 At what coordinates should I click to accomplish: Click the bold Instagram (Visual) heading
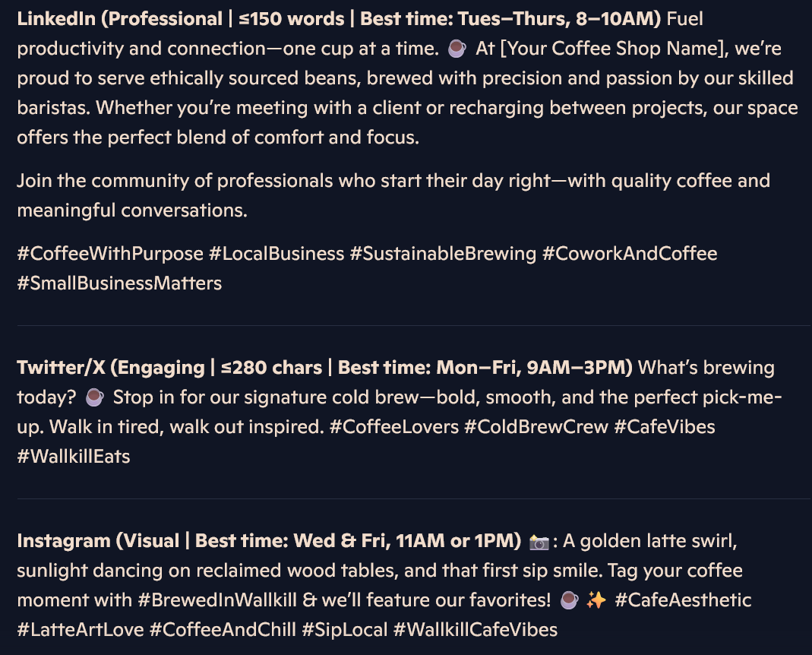tap(270, 541)
